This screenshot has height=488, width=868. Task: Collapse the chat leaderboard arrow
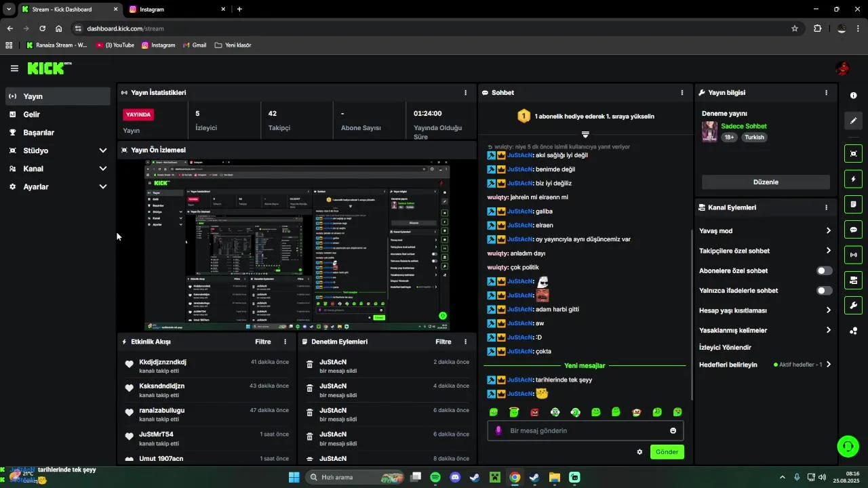585,135
